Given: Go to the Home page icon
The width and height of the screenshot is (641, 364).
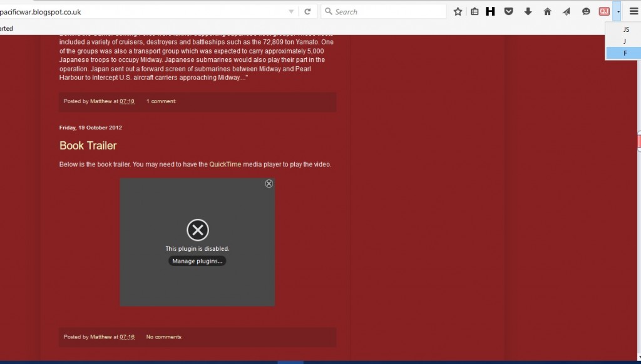Looking at the screenshot, I should tap(547, 11).
